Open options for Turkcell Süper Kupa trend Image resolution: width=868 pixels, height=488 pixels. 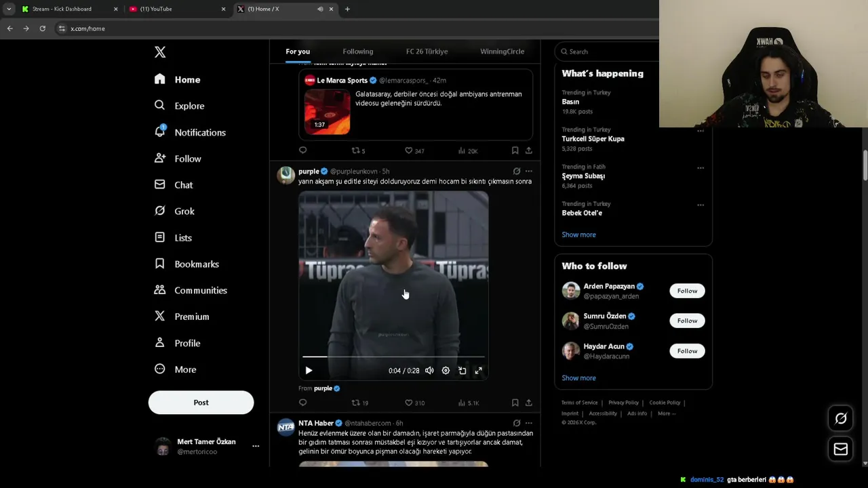click(x=701, y=131)
